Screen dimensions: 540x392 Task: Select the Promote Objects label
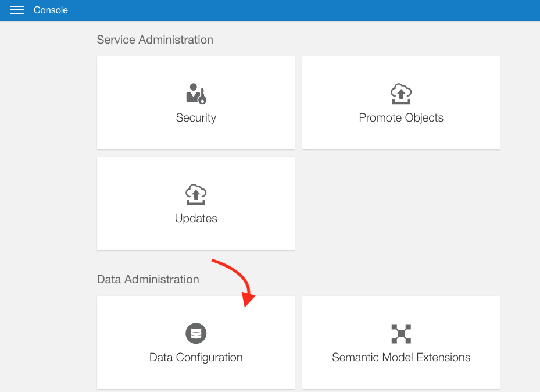point(401,118)
